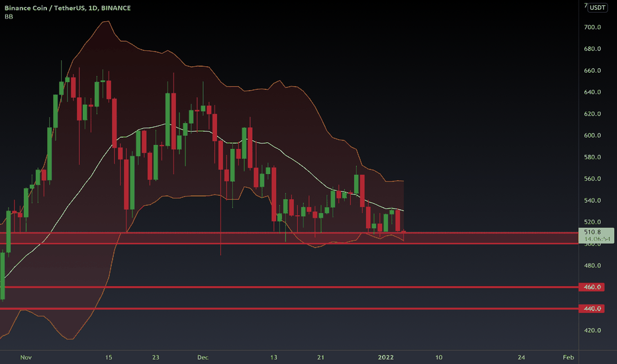Click the 560.0 price axis value

593,179
